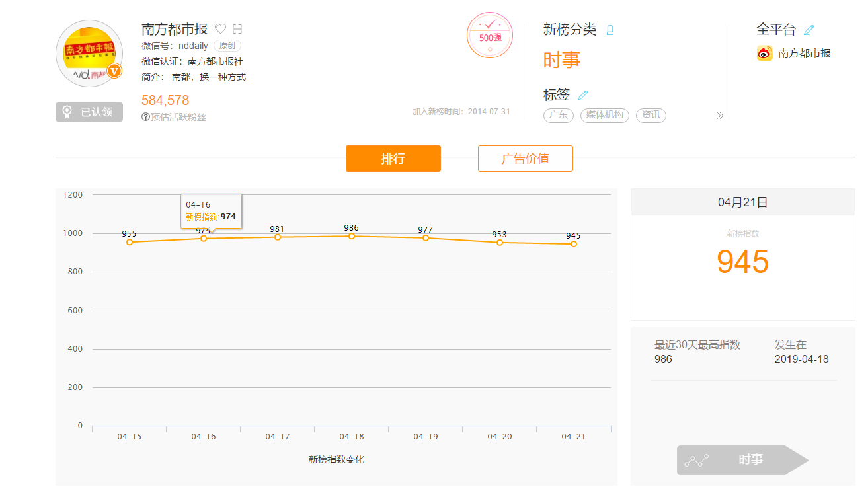Click the 资讯 tag

click(651, 115)
